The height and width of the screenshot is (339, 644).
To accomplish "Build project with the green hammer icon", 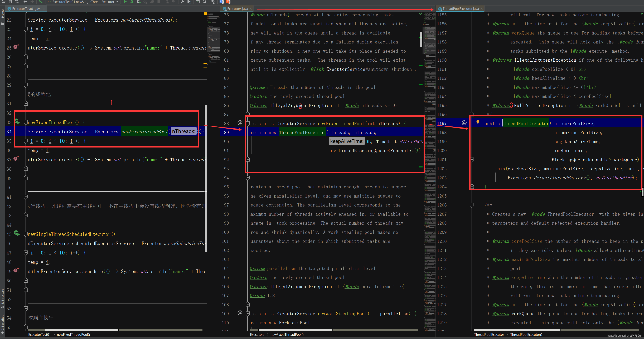I will click(41, 2).
